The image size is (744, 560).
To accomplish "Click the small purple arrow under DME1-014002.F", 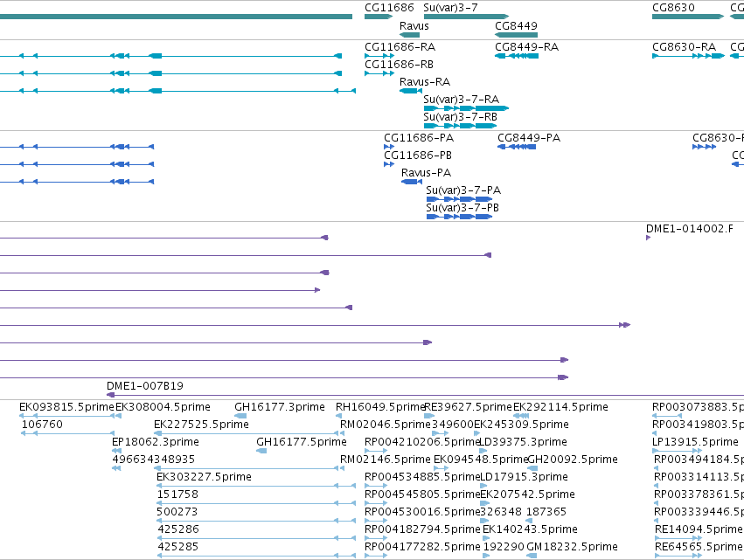I will [x=648, y=238].
